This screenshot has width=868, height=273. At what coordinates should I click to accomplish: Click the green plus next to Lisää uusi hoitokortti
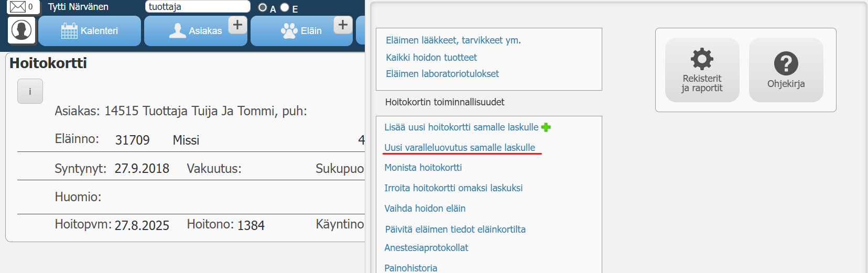click(546, 127)
